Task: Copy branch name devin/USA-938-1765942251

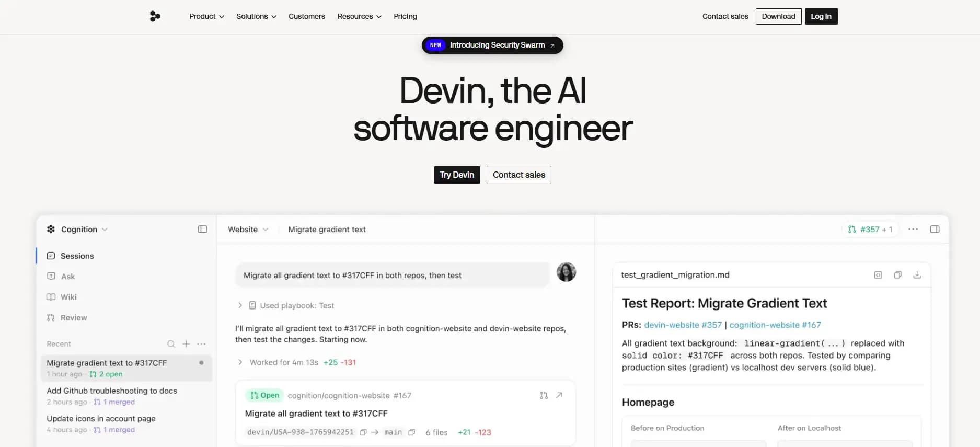Action: (363, 432)
